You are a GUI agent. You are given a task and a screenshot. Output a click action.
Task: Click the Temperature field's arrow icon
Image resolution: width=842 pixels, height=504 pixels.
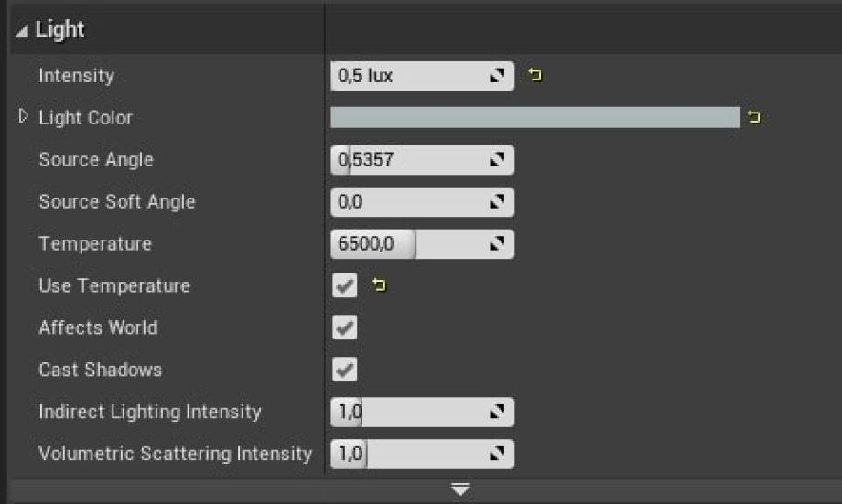click(x=498, y=244)
